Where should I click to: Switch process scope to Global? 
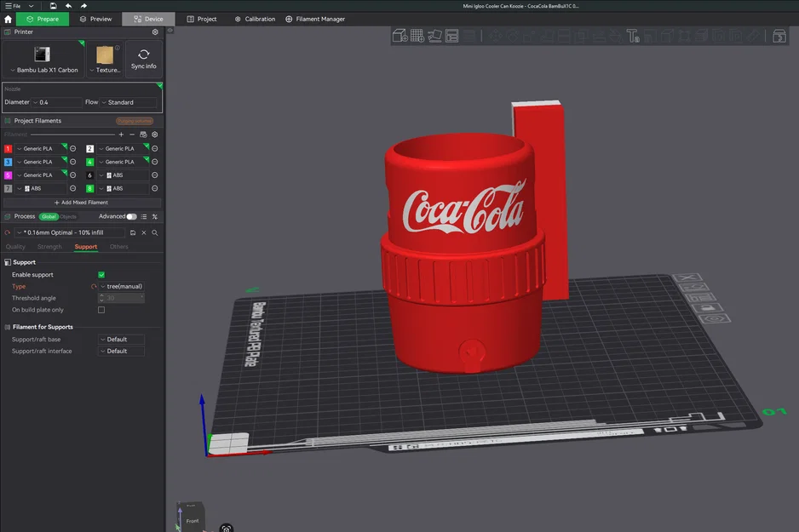click(x=49, y=217)
